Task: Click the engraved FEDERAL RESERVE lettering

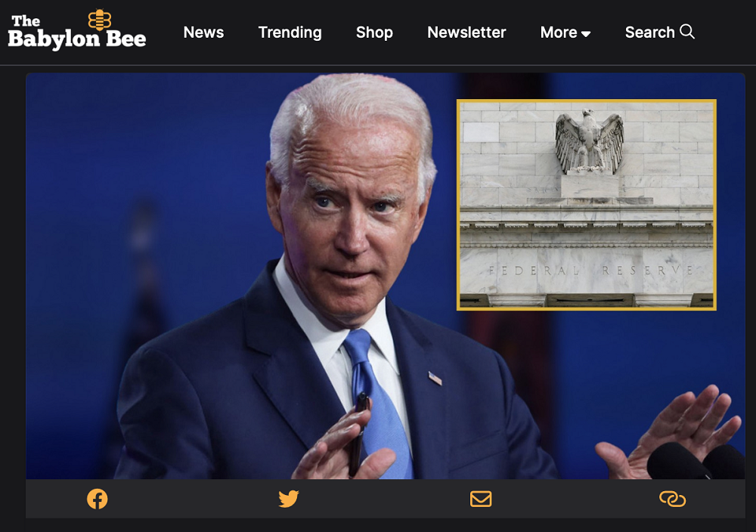Action: (x=590, y=271)
